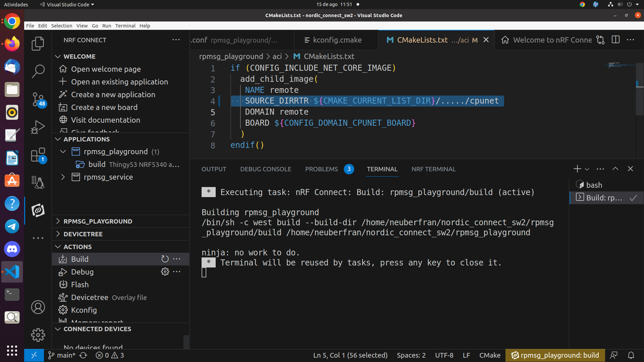
Task: Click the source control compare icon in editor toolbar
Action: tap(600, 40)
